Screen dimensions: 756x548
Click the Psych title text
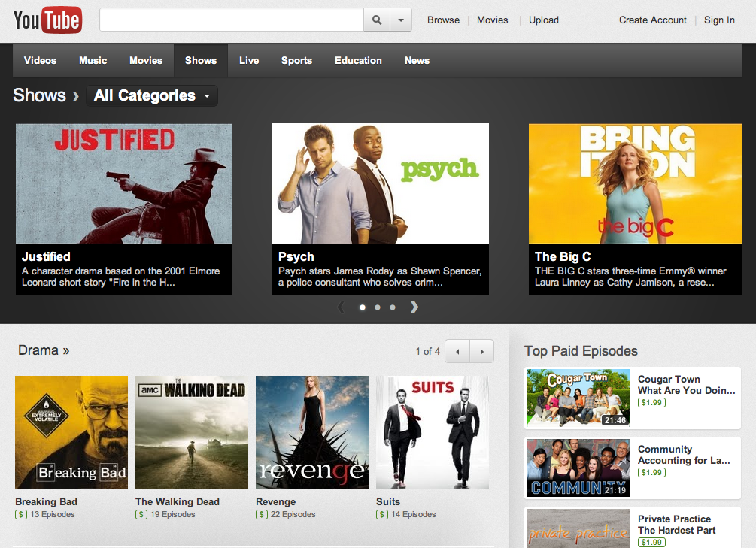296,256
